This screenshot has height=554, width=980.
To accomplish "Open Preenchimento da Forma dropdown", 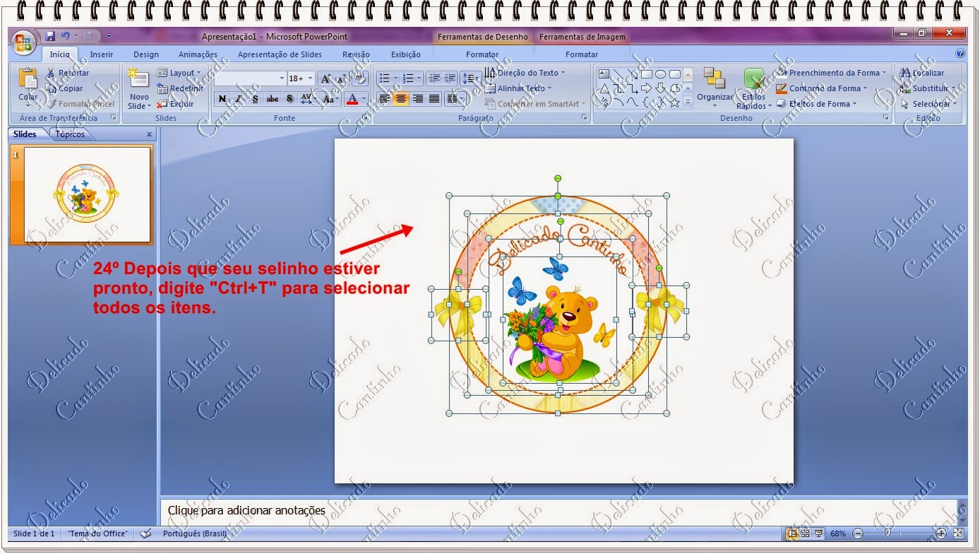I will (x=831, y=73).
